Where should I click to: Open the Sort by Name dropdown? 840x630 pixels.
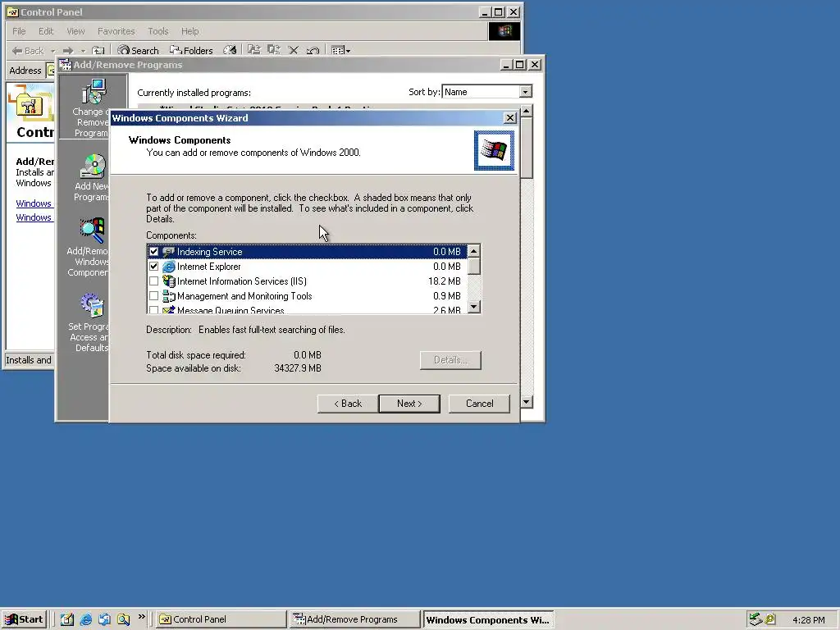click(x=526, y=92)
